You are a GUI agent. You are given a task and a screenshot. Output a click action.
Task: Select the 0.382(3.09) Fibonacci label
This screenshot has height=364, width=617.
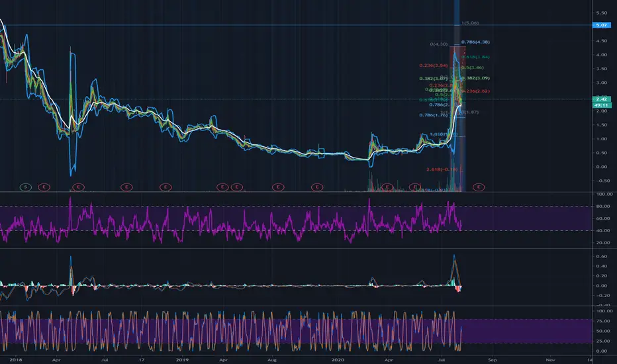(475, 78)
